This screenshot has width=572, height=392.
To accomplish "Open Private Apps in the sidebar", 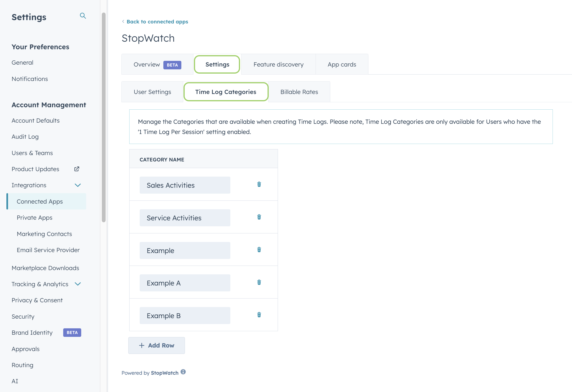I will (35, 218).
